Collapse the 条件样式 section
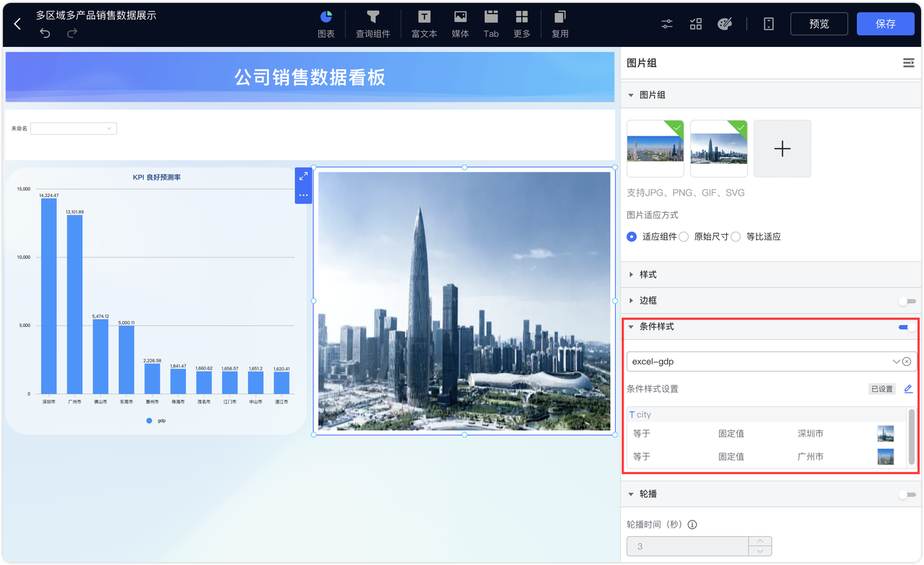This screenshot has height=565, width=924. pos(631,327)
